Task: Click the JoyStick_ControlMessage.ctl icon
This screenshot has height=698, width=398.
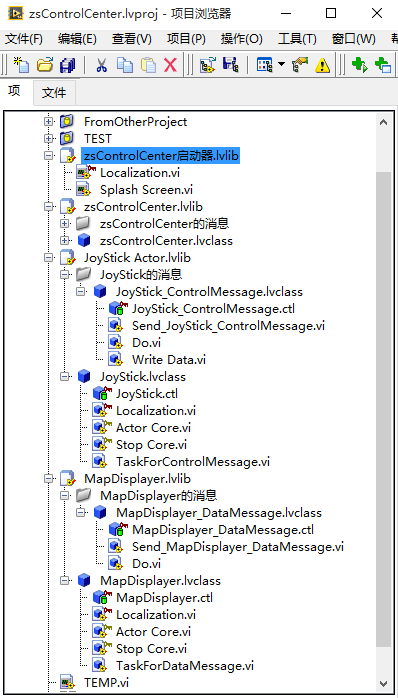Action: [x=118, y=308]
